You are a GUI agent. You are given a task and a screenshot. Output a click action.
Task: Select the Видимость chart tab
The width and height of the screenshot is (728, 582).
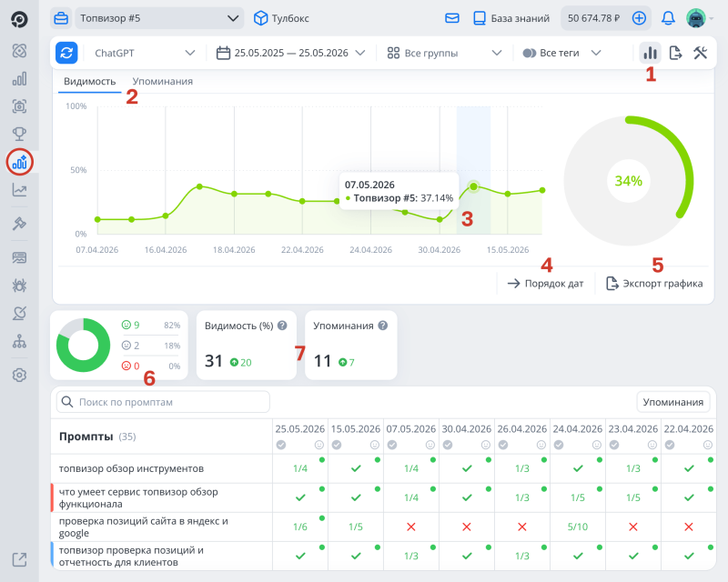coord(89,81)
